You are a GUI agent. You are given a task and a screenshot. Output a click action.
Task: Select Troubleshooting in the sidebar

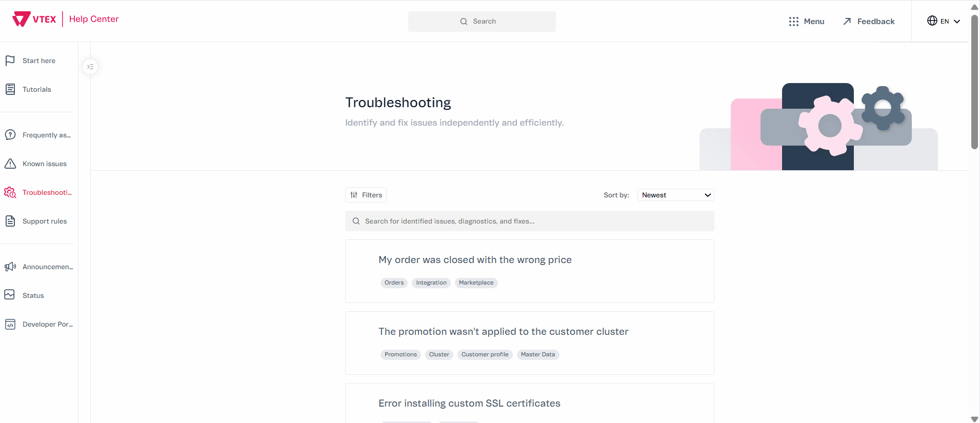click(x=47, y=192)
